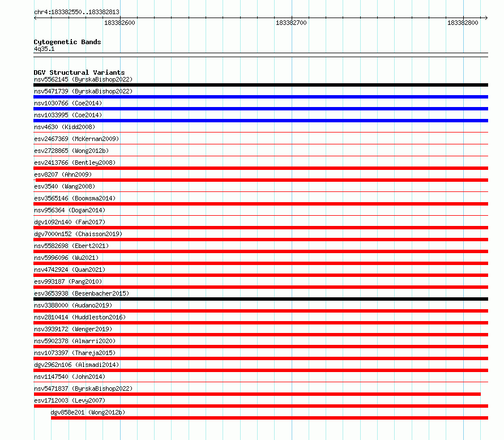This screenshot has width=504, height=440.
Task: Click the chr4:183382550..183382813 coordinate text
Action: [76, 12]
